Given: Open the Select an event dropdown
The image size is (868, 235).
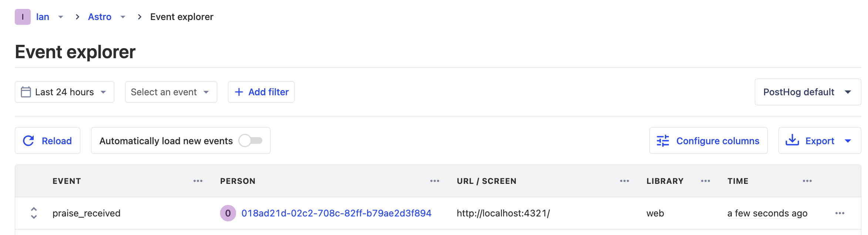Looking at the screenshot, I should point(171,92).
